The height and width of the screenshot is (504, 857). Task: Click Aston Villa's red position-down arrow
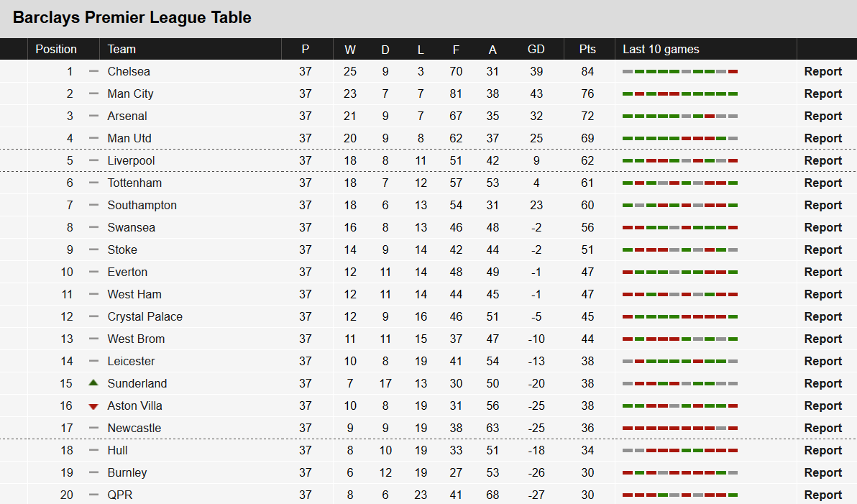pyautogui.click(x=93, y=406)
